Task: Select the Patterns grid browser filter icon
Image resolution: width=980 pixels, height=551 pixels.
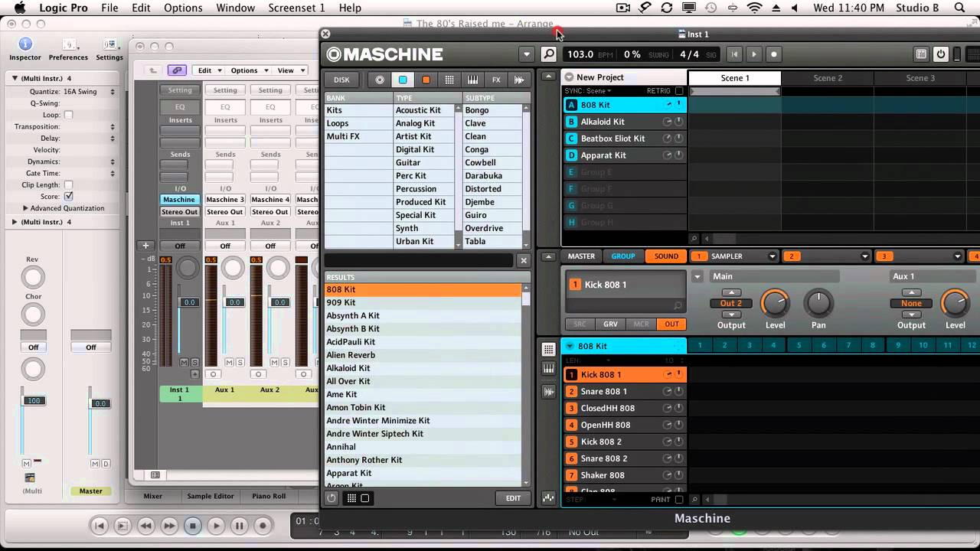Action: click(x=449, y=80)
